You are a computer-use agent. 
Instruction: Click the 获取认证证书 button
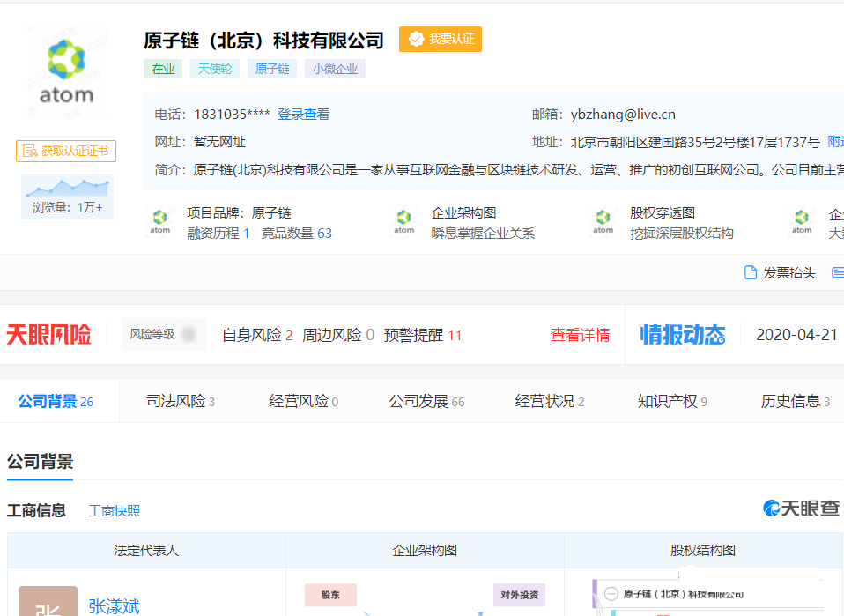click(66, 151)
